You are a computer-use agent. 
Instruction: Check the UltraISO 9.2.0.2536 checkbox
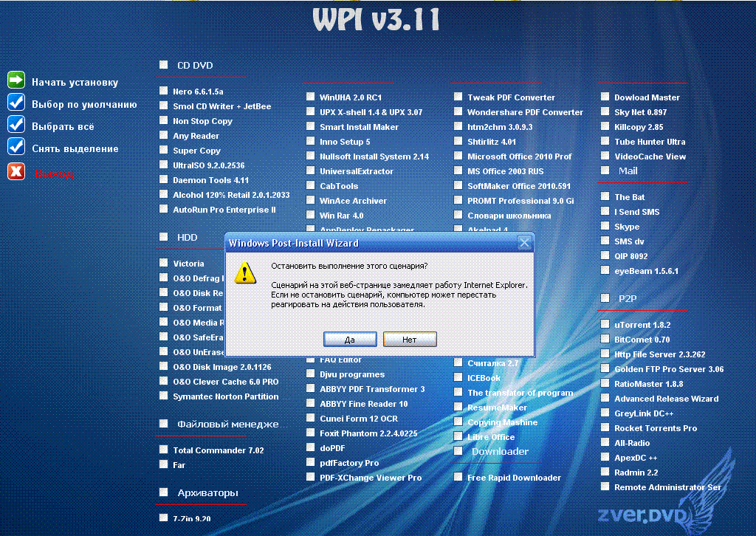tap(164, 165)
